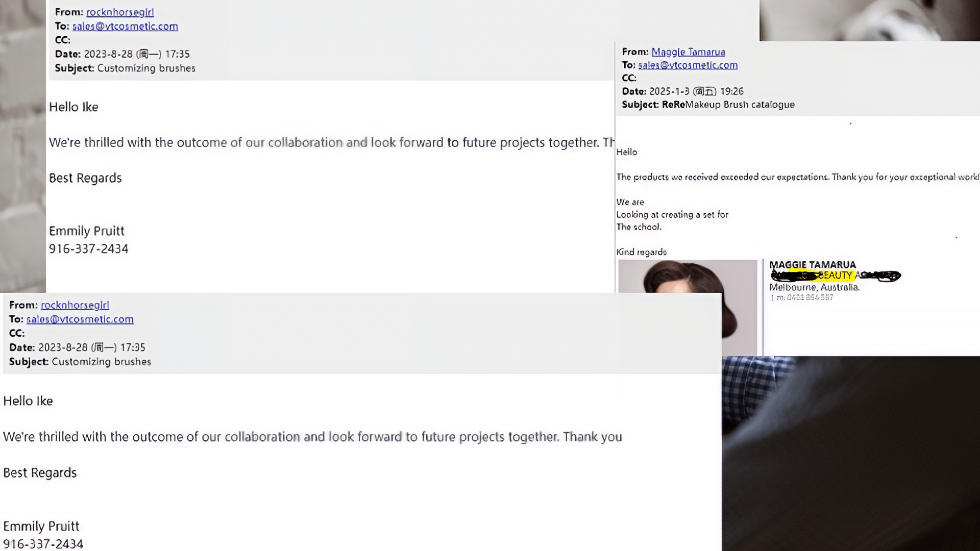The height and width of the screenshot is (551, 980).
Task: Click bold MAGGIE TAMARUA signature name
Action: coord(813,265)
